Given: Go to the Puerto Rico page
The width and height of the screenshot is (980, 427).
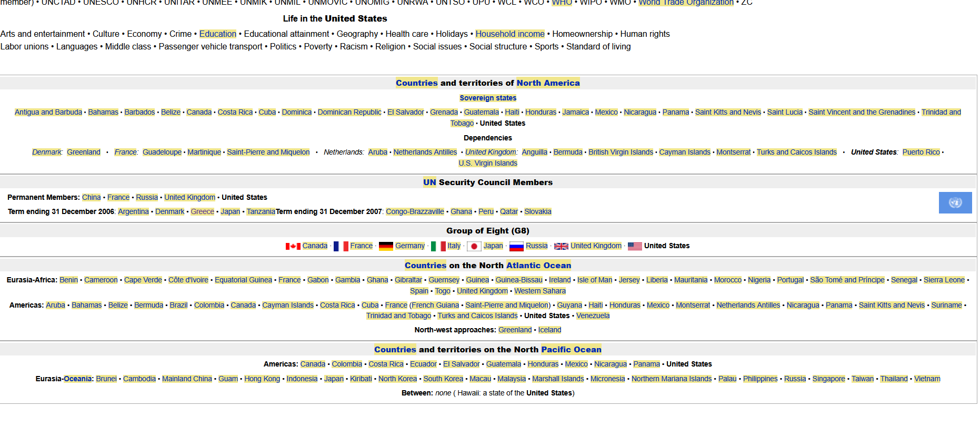Looking at the screenshot, I should [921, 152].
